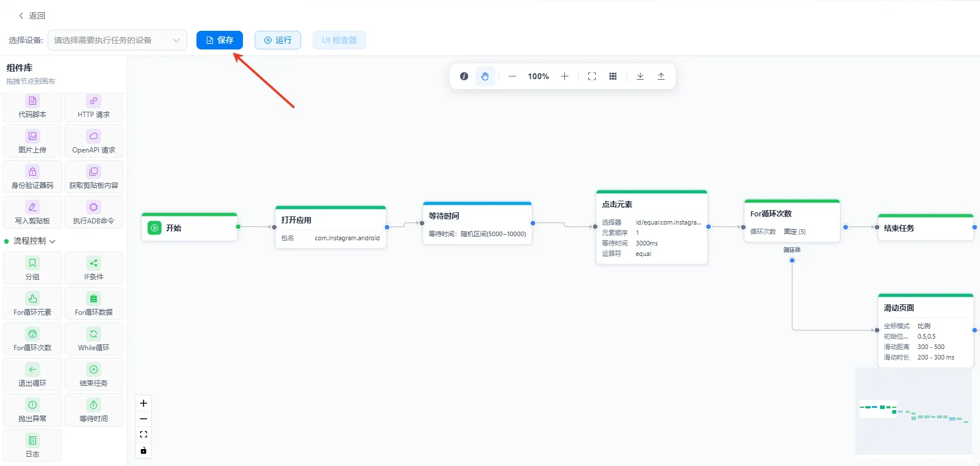Click the minimap thumbnail

pos(914,411)
